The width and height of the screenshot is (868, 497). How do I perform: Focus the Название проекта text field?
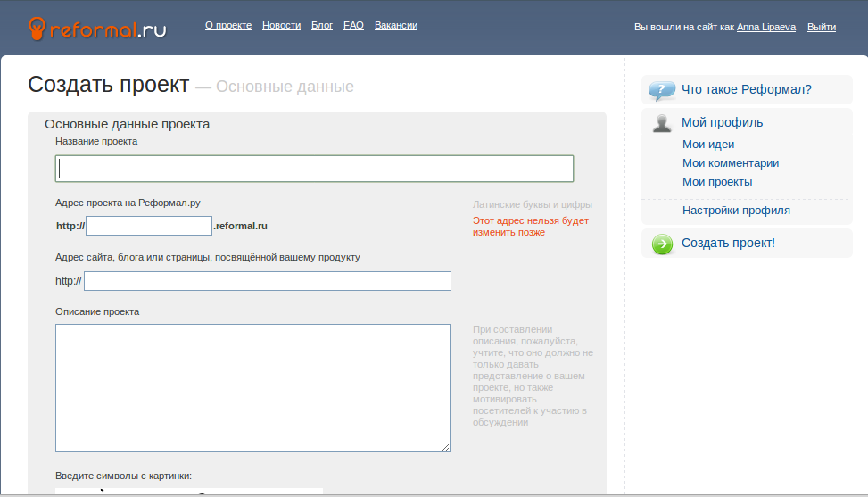coord(314,169)
